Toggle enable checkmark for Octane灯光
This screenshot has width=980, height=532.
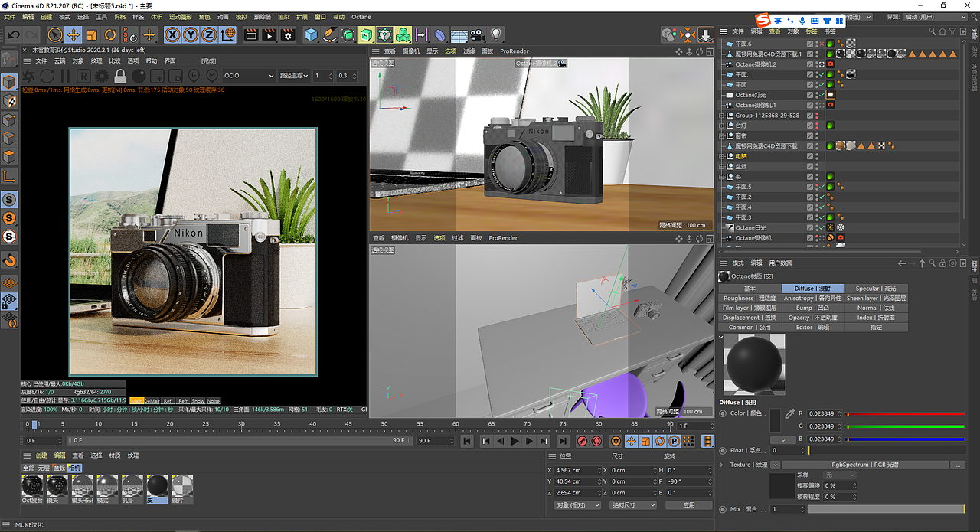click(820, 95)
